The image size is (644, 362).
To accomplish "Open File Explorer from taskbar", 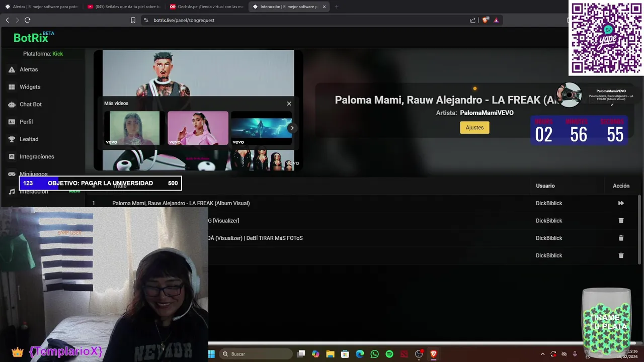I will (330, 354).
